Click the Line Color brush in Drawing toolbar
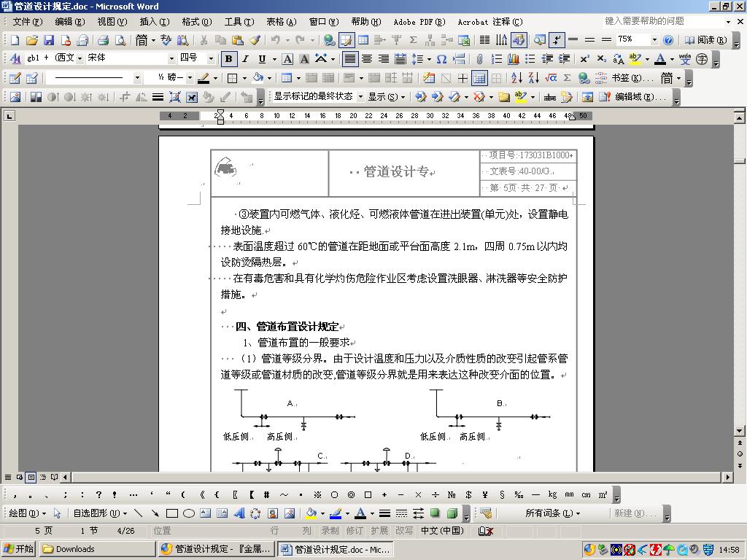 (336, 513)
